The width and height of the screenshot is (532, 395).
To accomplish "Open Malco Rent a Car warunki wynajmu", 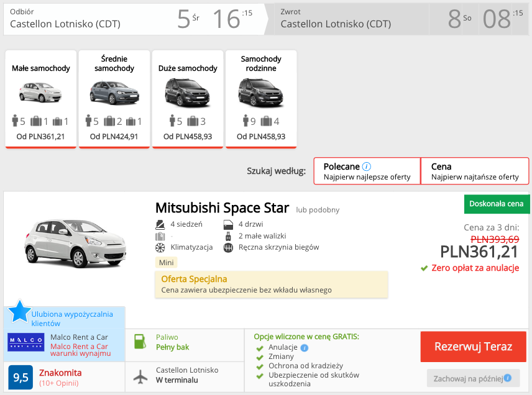I will click(80, 350).
